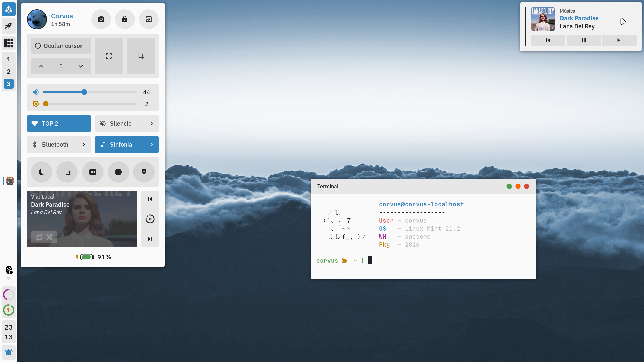This screenshot has width=644, height=362.
Task: Click the do-not-disturb minus icon
Action: pyautogui.click(x=118, y=172)
